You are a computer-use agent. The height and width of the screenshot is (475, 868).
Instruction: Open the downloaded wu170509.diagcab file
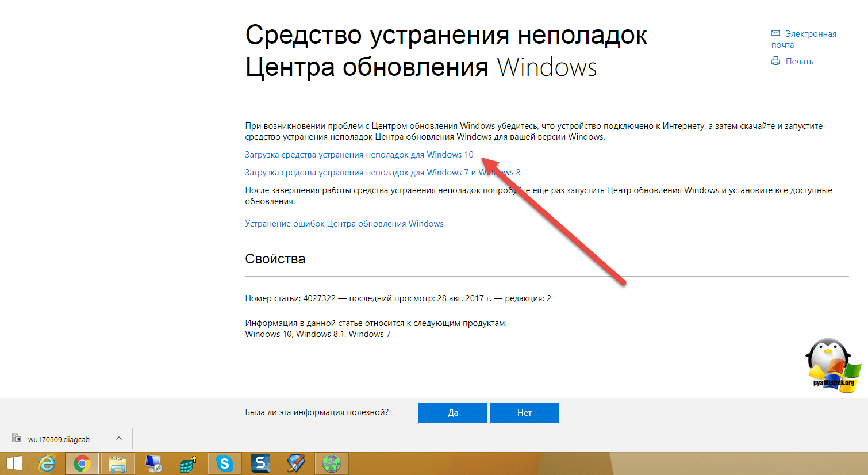coord(58,439)
